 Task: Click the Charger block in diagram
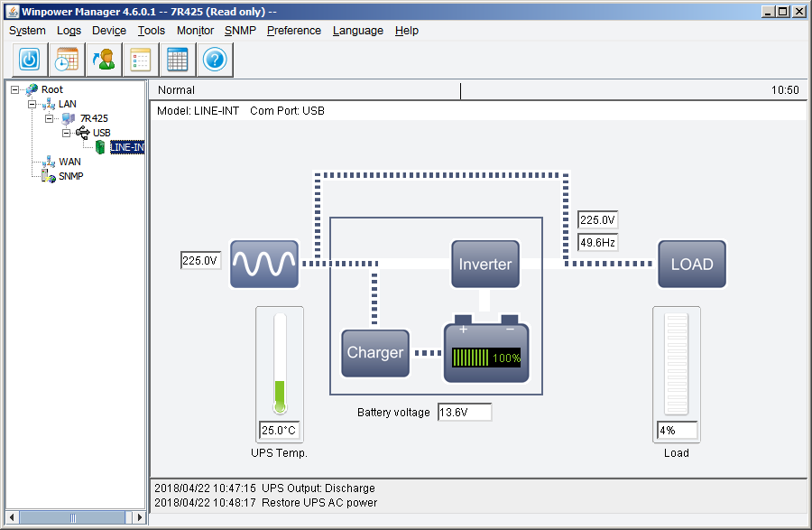coord(375,353)
